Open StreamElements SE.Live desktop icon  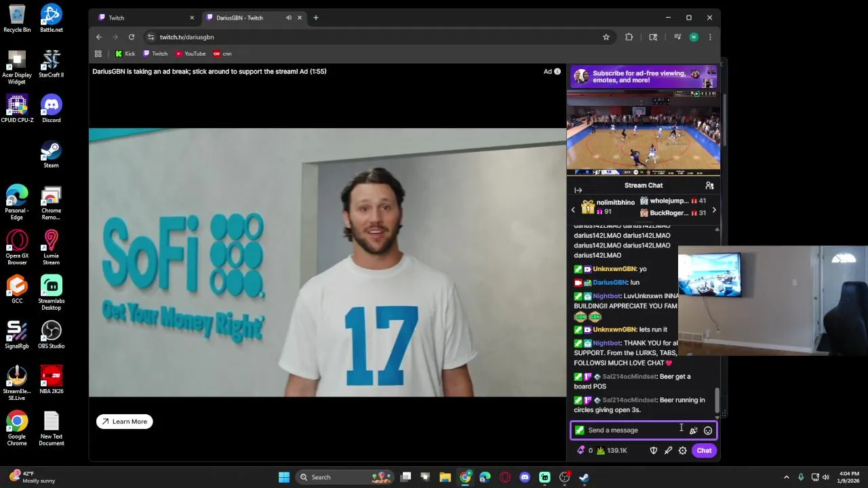click(x=17, y=384)
